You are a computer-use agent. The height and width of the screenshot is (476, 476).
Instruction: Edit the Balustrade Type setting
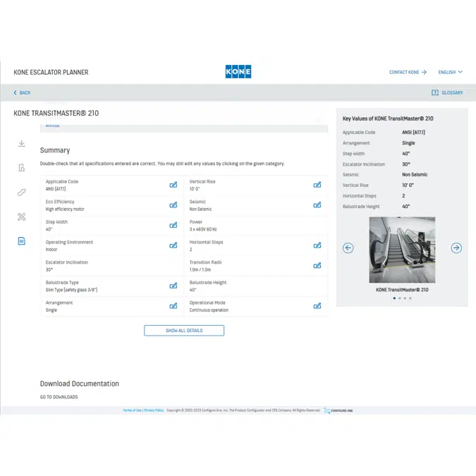click(173, 286)
